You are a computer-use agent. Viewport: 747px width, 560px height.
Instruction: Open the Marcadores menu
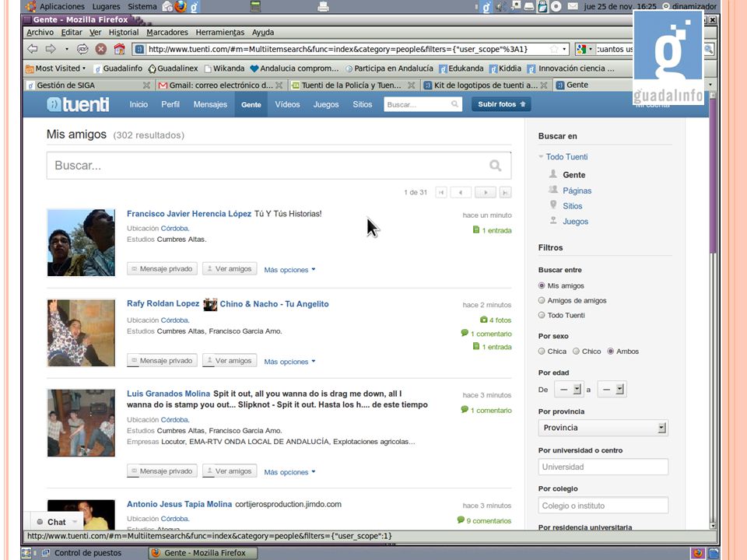coord(167,33)
